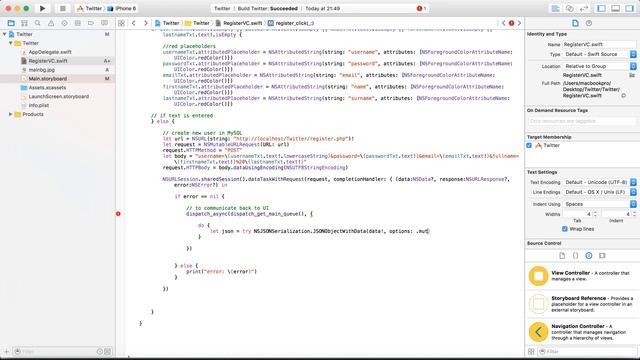
Task: Select RegisterVC.swift in navigator
Action: tap(48, 61)
